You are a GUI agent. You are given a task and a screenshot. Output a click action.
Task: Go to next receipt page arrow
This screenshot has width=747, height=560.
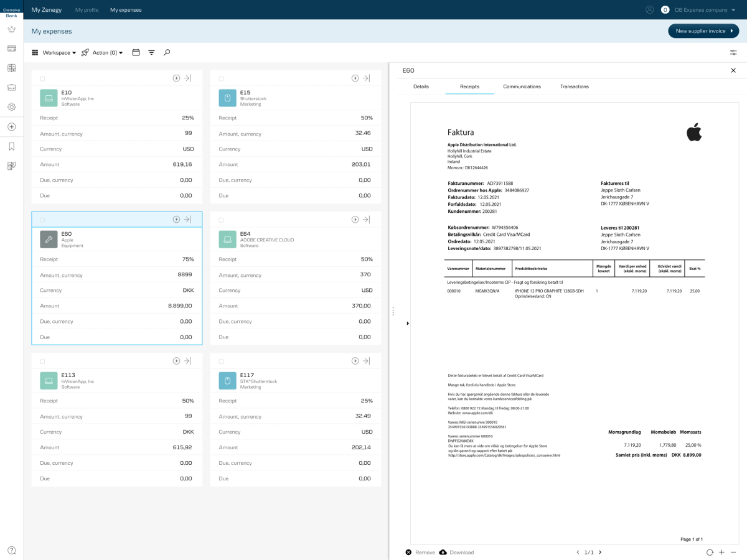coord(599,553)
